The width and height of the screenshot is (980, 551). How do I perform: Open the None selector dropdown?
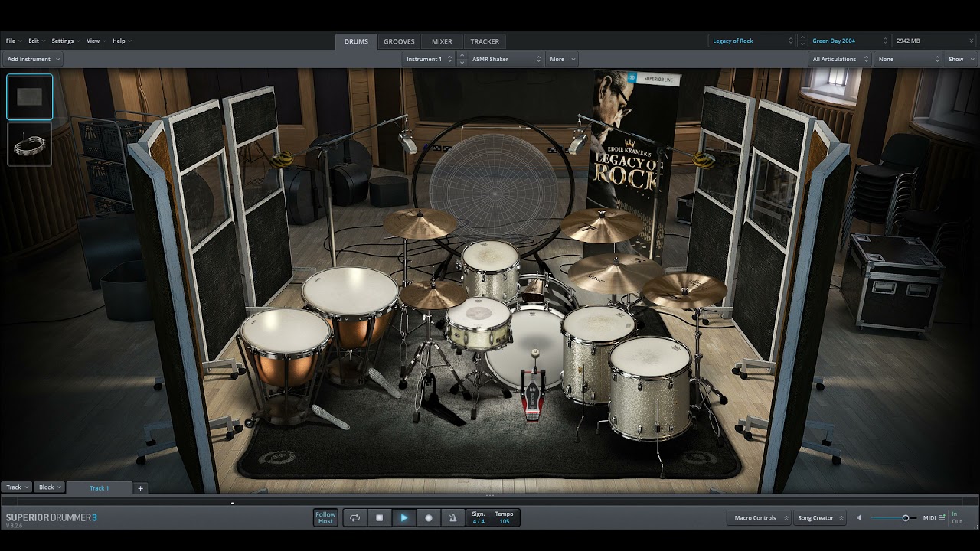[909, 59]
